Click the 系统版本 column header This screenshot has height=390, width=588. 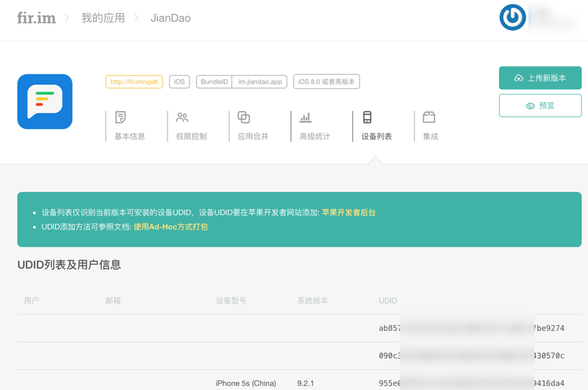pyautogui.click(x=313, y=300)
